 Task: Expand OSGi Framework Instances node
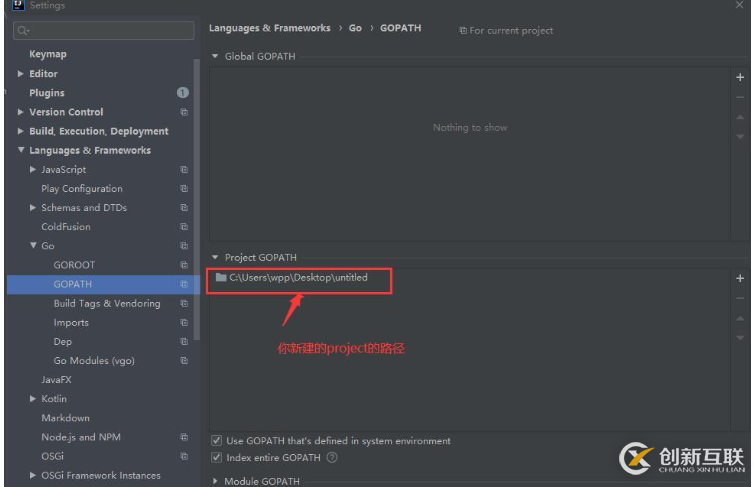click(x=33, y=475)
